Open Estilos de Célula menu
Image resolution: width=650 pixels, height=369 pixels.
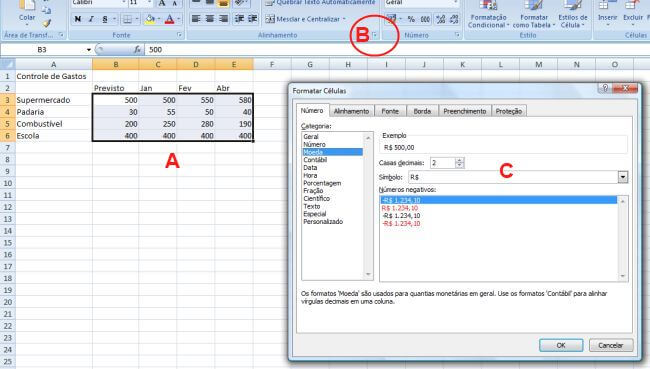(x=573, y=15)
